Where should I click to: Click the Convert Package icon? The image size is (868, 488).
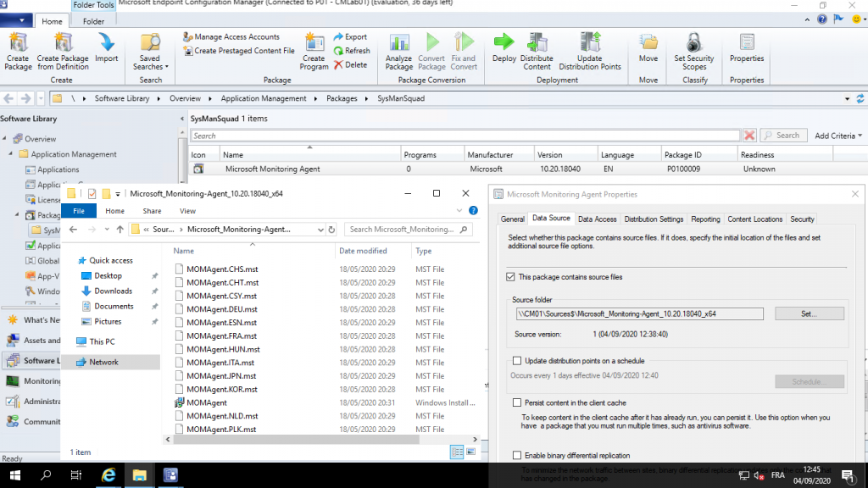pos(431,51)
